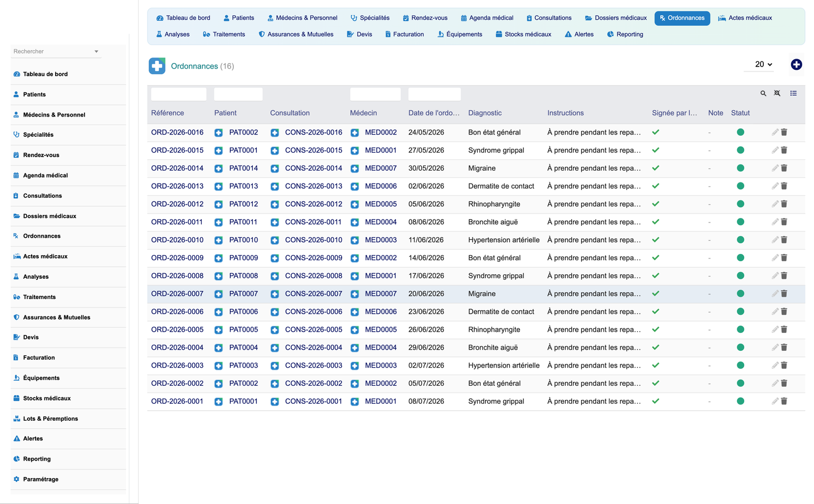814x504 pixels.
Task: Open Médecins & Personnel top tab
Action: tap(303, 18)
